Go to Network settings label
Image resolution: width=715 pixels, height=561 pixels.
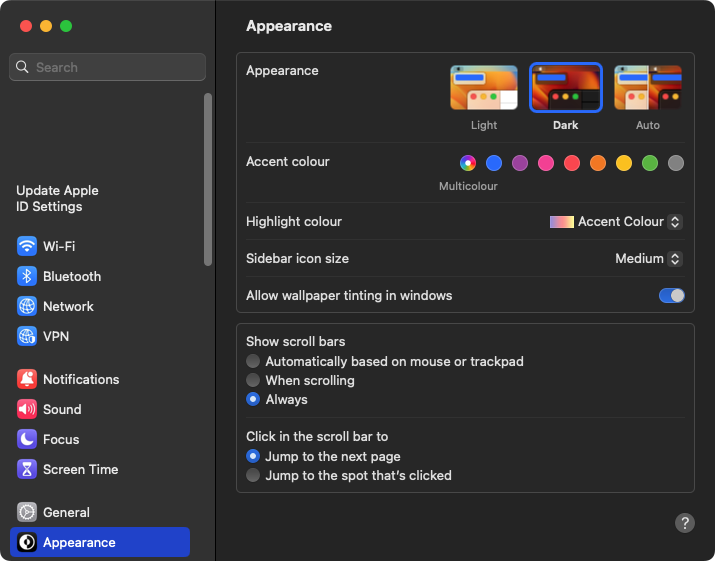pyautogui.click(x=68, y=306)
